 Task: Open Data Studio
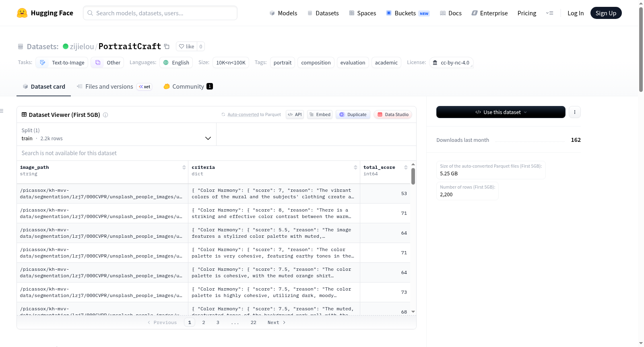click(393, 114)
